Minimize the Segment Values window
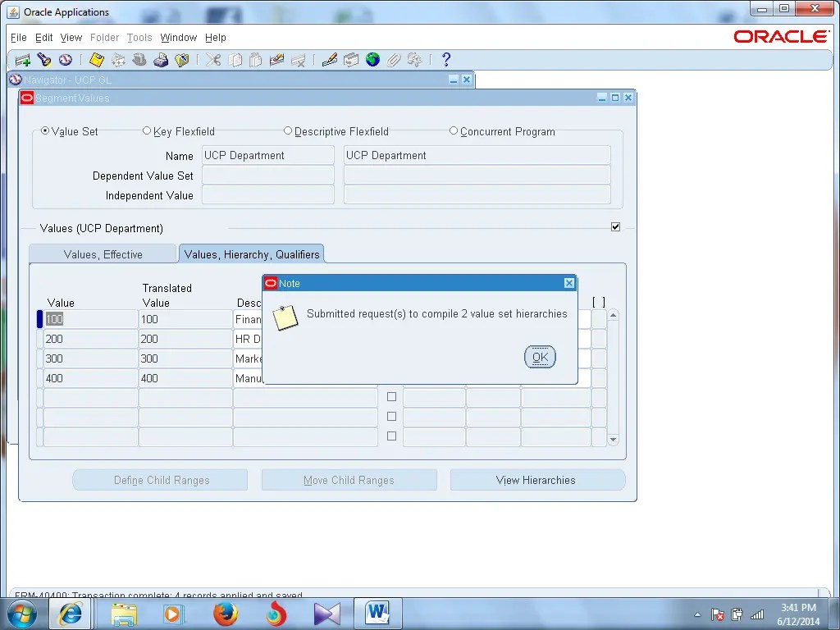 coord(602,98)
